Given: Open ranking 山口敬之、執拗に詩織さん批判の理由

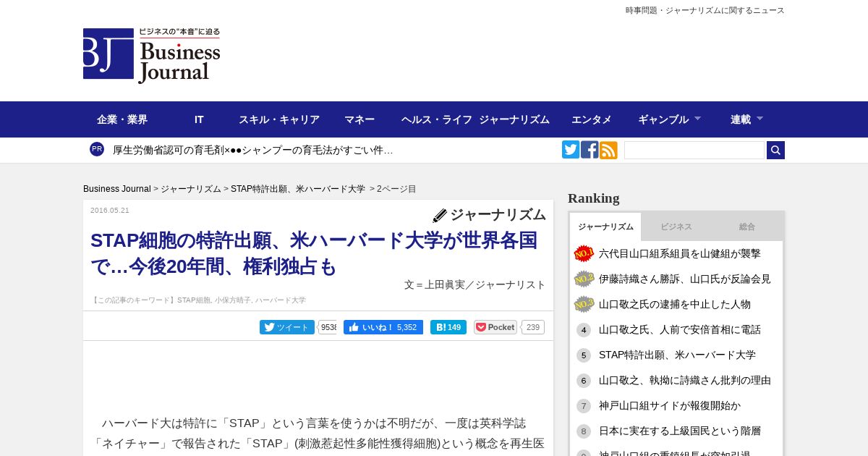Looking at the screenshot, I should tap(685, 380).
